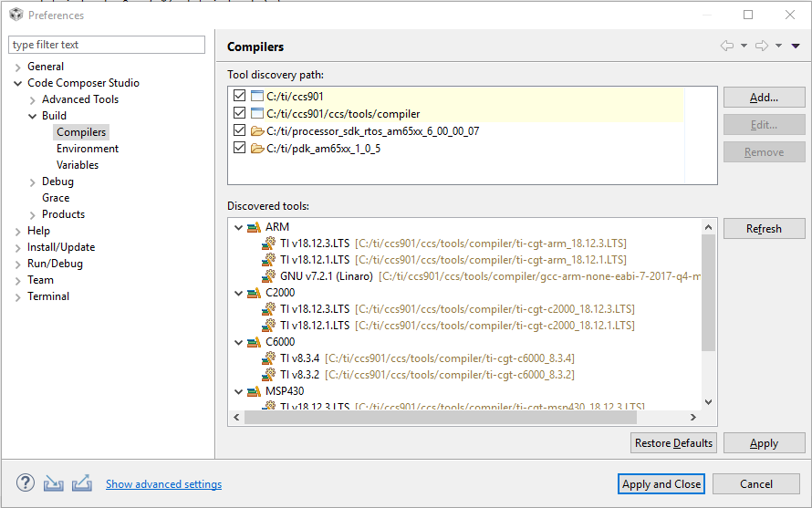Screen dimensions: 812x508
Task: Click gear icon of C2000 TI v18.12.3.LTS
Action: (269, 309)
